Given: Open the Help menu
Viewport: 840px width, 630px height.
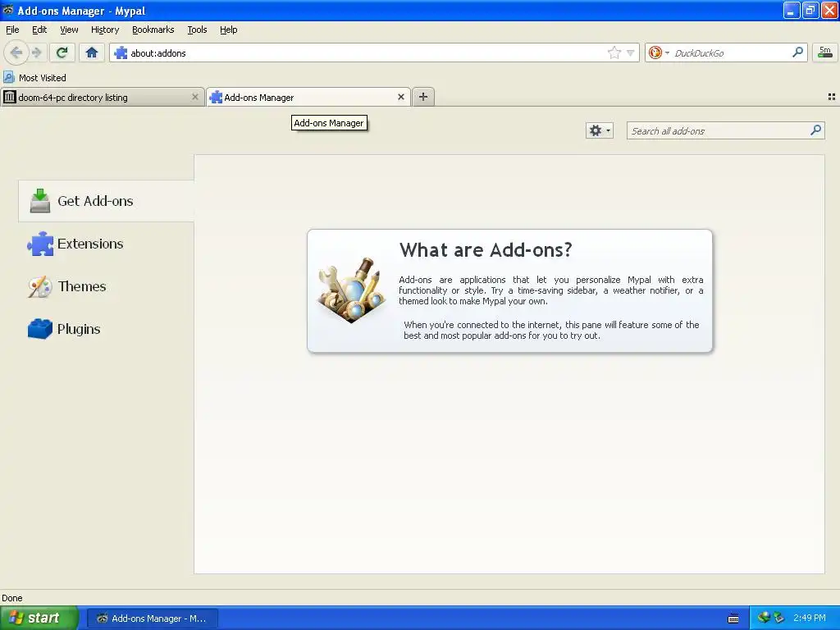Looking at the screenshot, I should tap(229, 30).
